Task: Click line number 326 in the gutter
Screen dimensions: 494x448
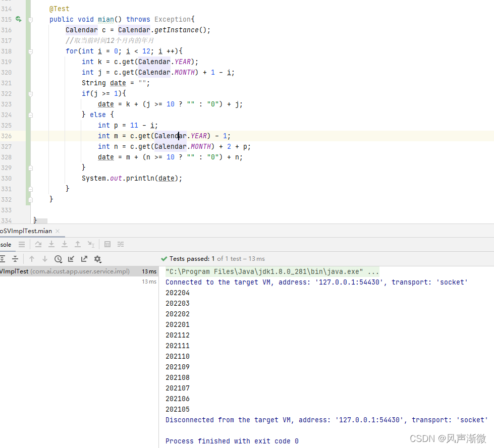Action: click(x=6, y=136)
